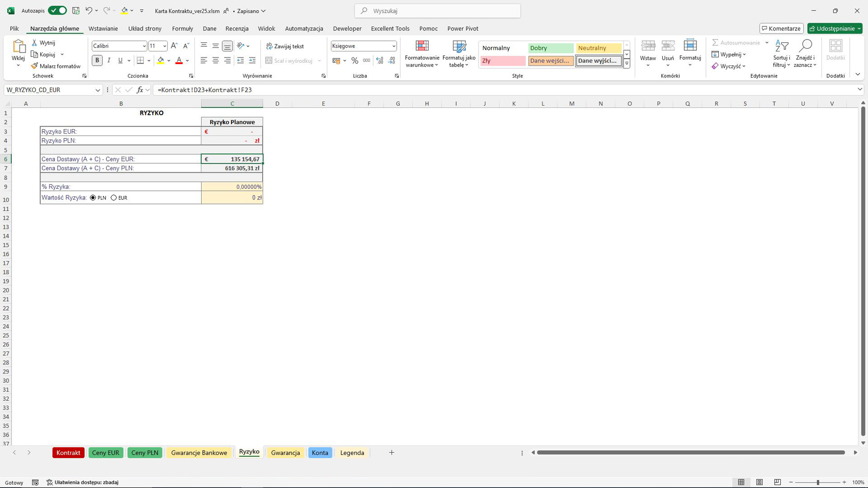This screenshot has width=868, height=488.
Task: Click the Zawijaj tekst wrap text button
Action: click(285, 46)
